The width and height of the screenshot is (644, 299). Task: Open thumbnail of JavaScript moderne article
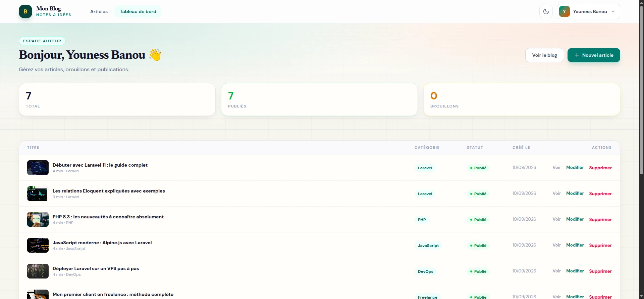click(38, 245)
